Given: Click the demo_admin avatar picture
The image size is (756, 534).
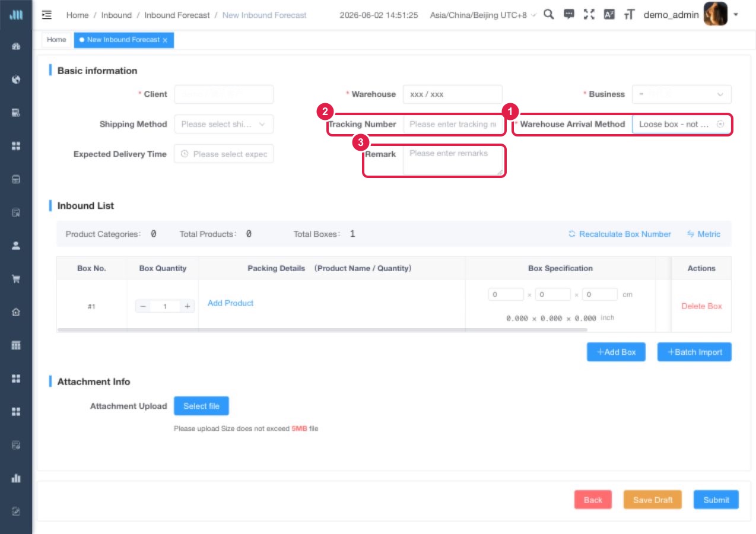Looking at the screenshot, I should pos(716,14).
